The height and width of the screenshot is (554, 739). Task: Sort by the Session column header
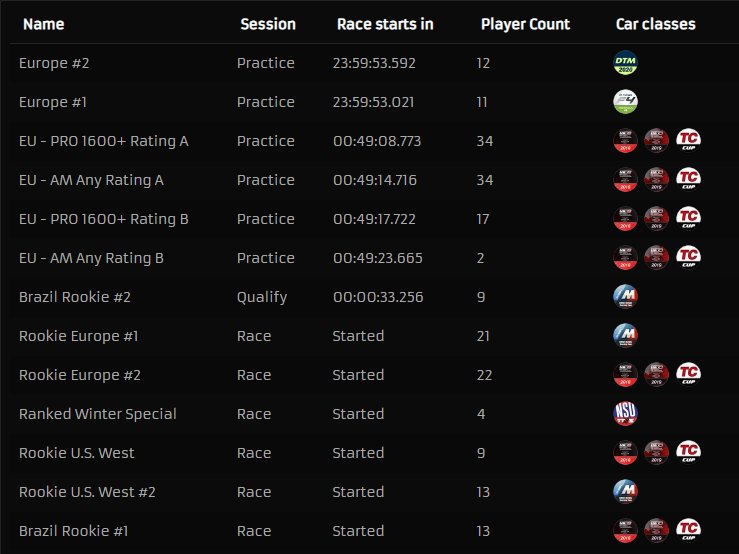tap(268, 24)
